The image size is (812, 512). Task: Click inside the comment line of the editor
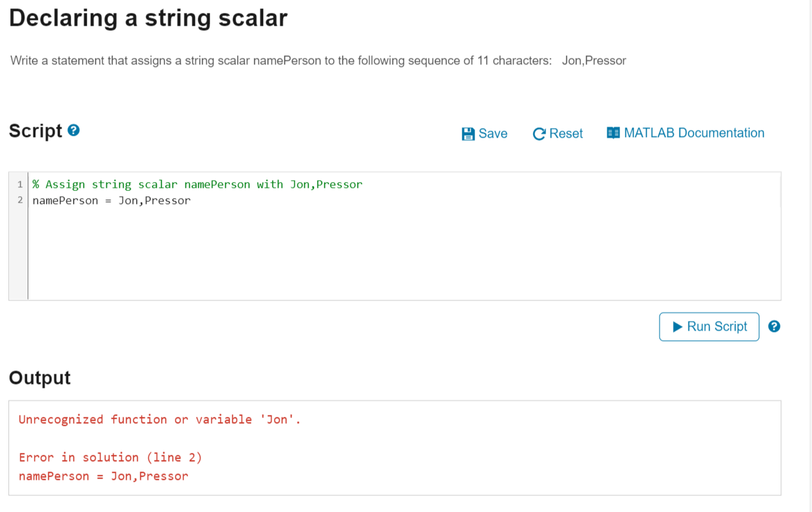click(x=198, y=185)
